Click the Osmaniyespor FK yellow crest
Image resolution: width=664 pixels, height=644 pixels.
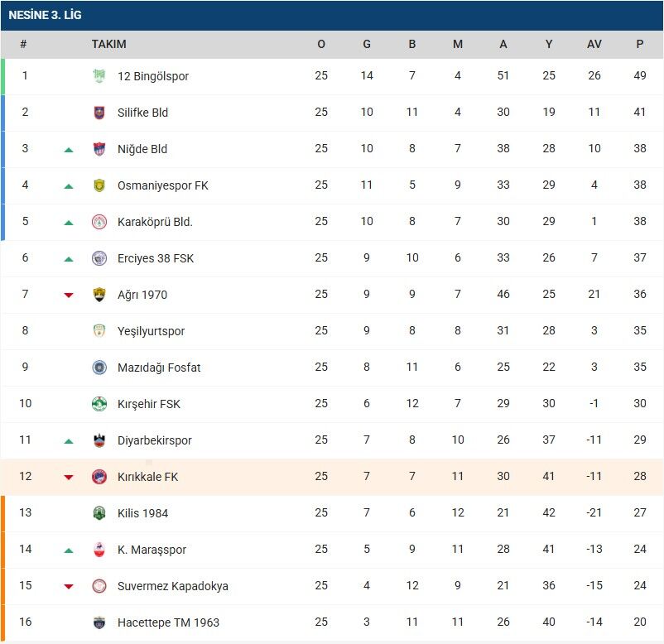point(99,185)
